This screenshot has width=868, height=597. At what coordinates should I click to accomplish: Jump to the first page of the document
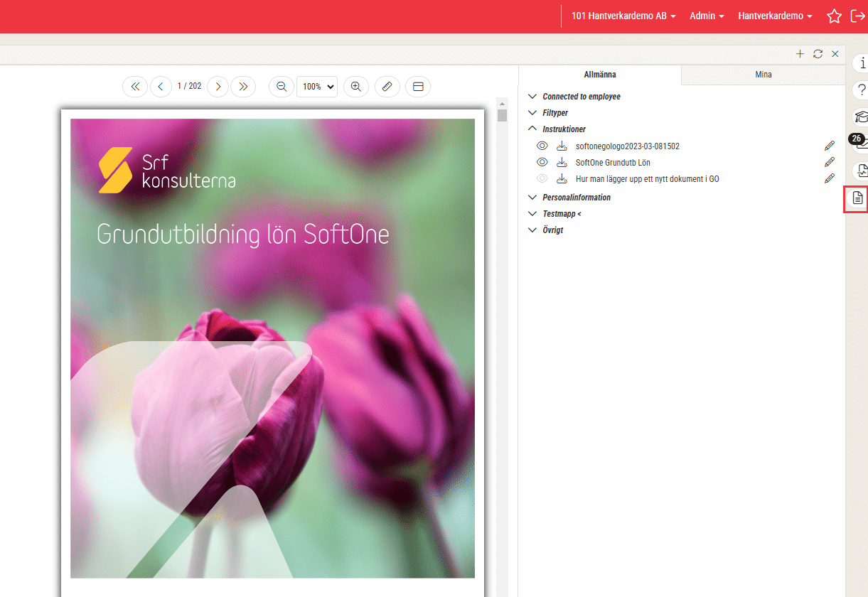[x=135, y=87]
